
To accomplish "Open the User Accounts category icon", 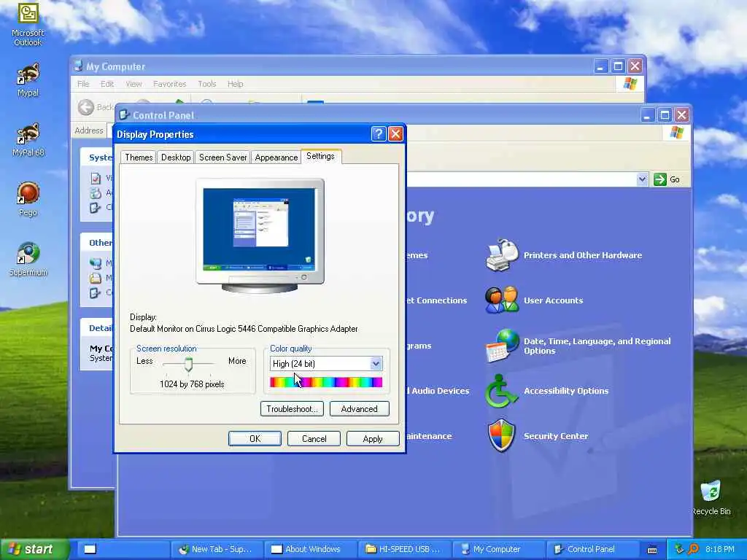I will point(502,300).
